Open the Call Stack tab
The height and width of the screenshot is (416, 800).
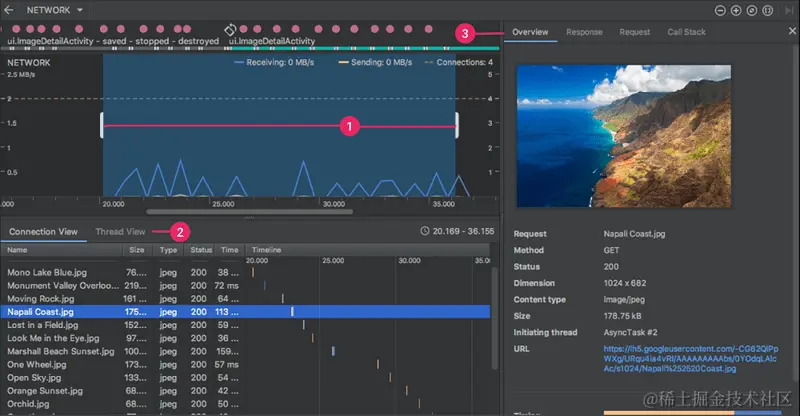click(x=686, y=32)
